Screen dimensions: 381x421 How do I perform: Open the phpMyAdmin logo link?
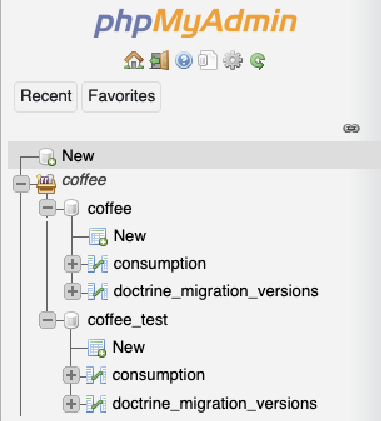[195, 23]
